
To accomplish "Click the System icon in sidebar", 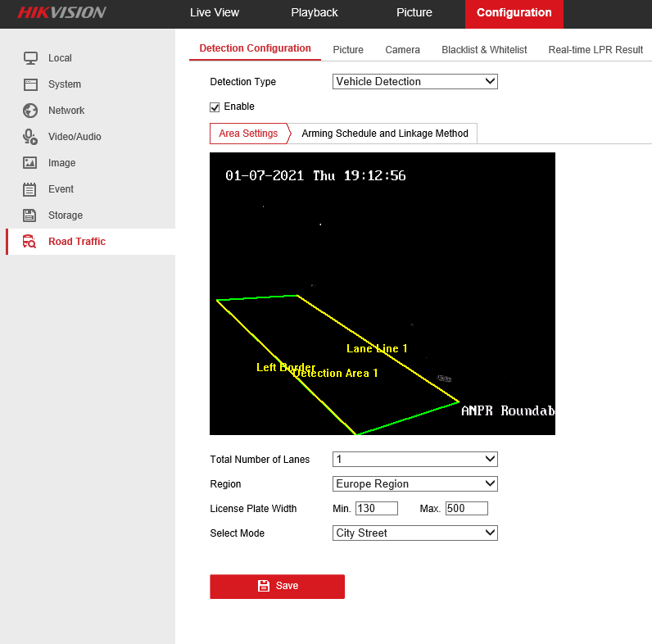I will pos(30,84).
